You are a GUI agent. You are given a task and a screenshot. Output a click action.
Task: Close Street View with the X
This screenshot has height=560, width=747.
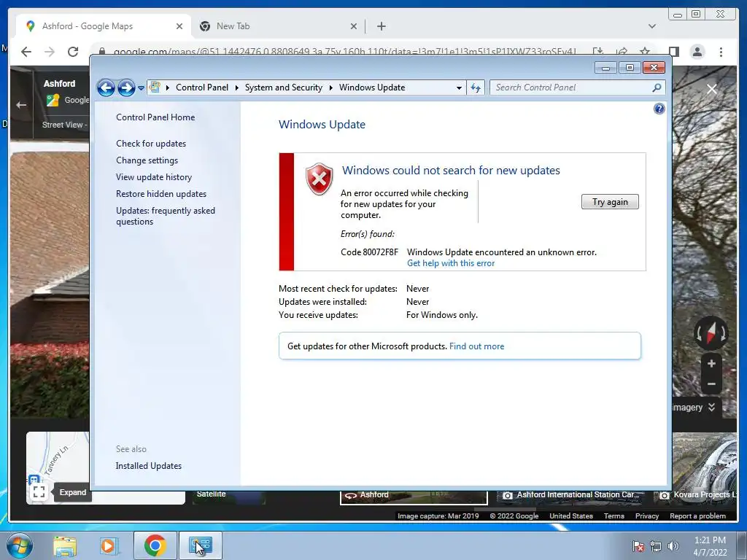[x=712, y=89]
